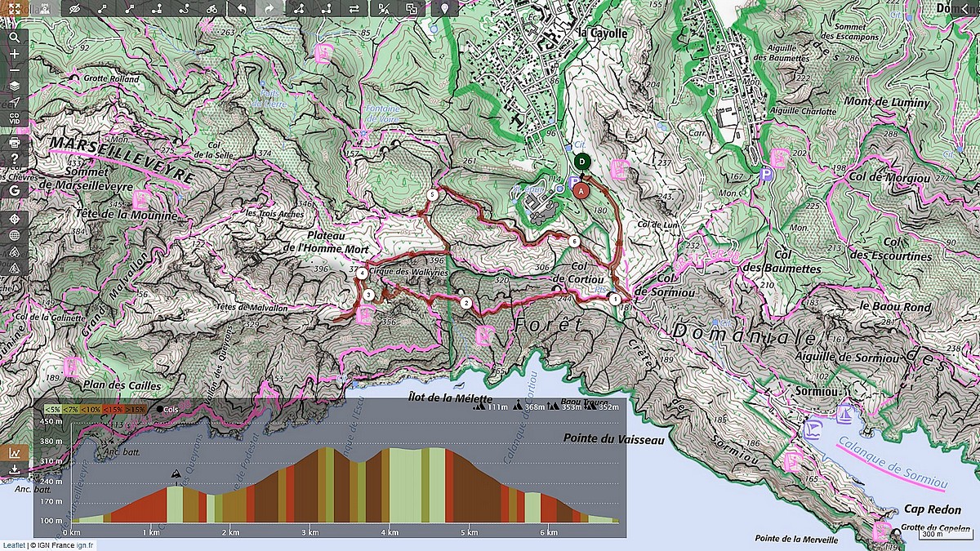Zoom out with the minus button

pyautogui.click(x=15, y=69)
